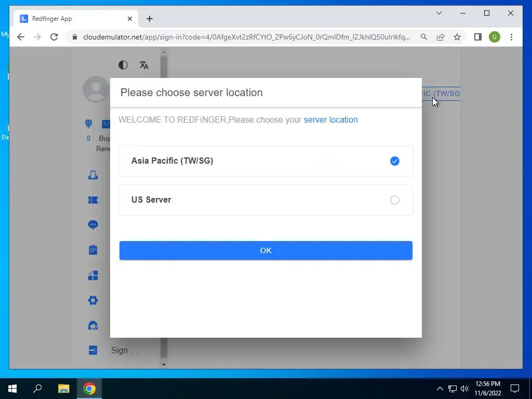
Task: Select the Redfinger App browser tab
Action: [76, 19]
